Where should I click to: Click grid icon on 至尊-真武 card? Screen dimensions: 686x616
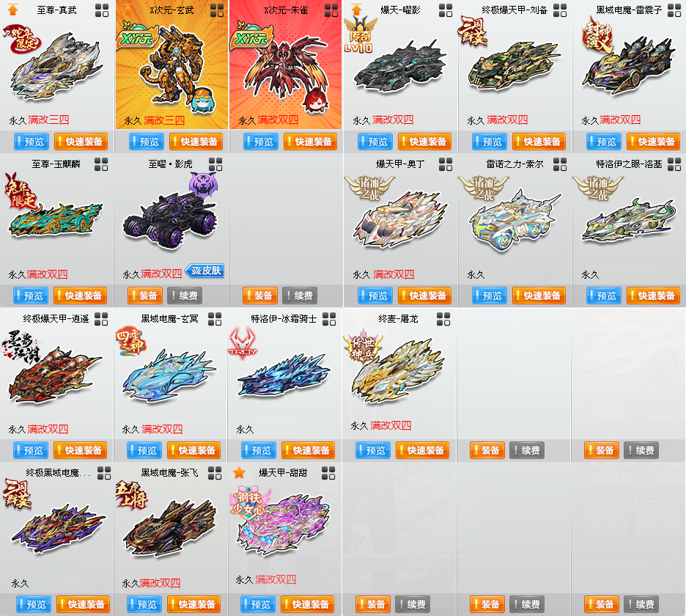pyautogui.click(x=102, y=10)
